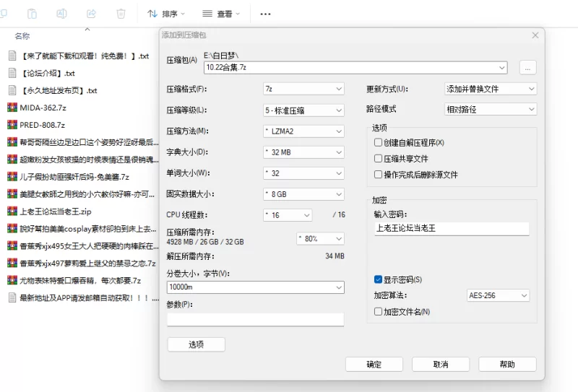The height and width of the screenshot is (392, 578).
Task: Enable 创建自解压程序 checkbox
Action: tap(378, 143)
